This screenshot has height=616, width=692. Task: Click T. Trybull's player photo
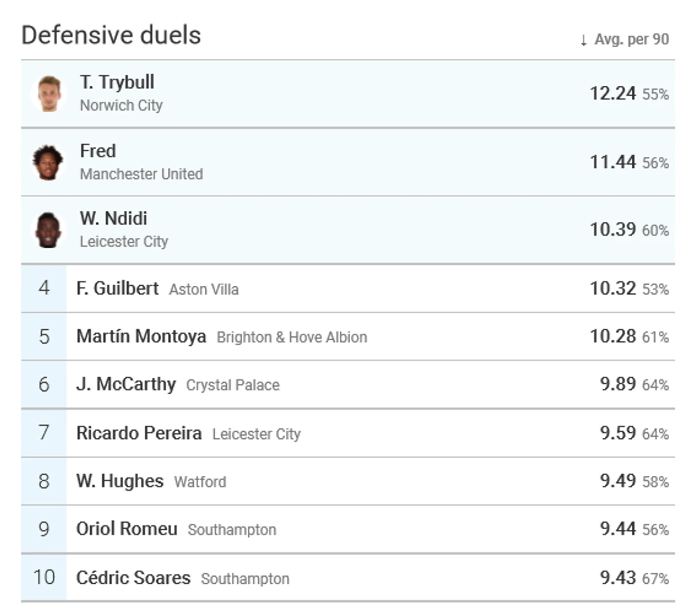(x=49, y=94)
